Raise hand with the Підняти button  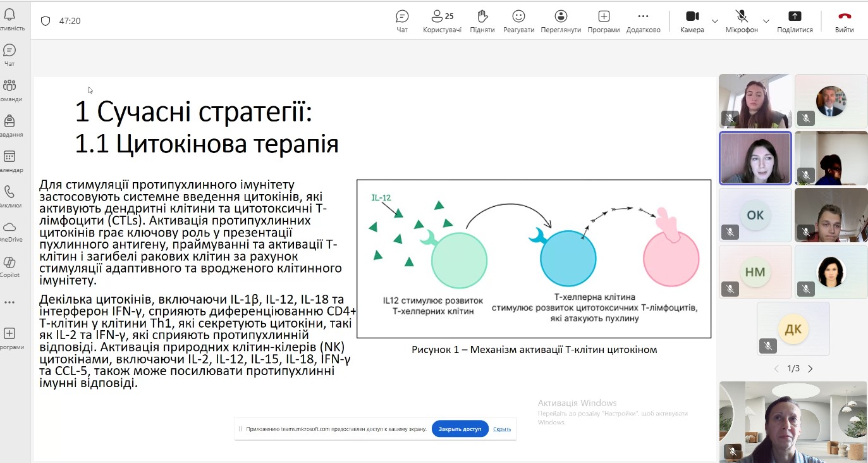pos(482,21)
